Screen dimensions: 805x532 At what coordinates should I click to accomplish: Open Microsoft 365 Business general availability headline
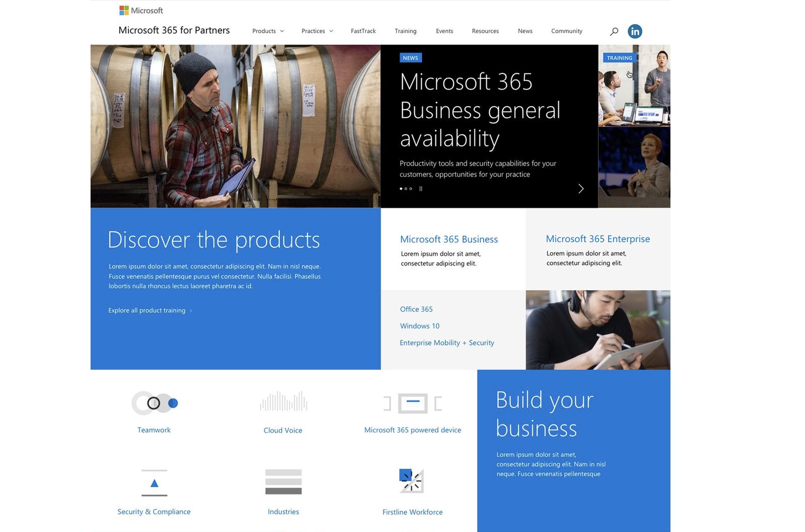point(480,110)
